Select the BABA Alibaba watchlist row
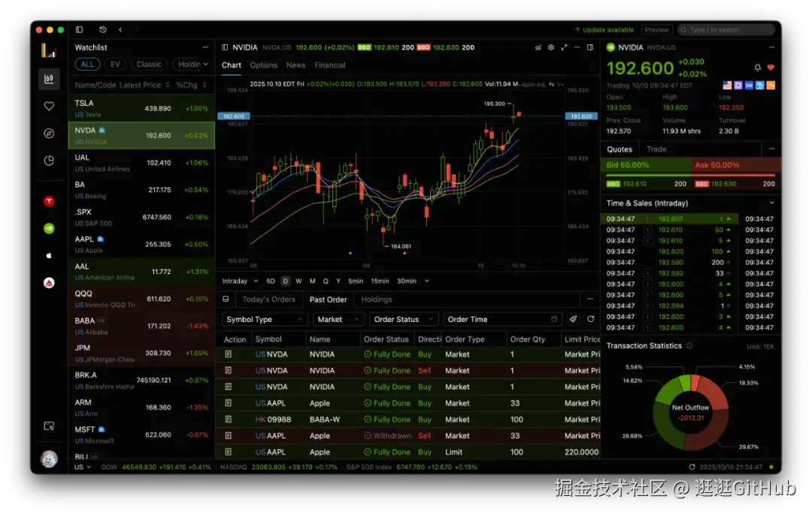Viewport: 812px width, 514px height. 141,326
